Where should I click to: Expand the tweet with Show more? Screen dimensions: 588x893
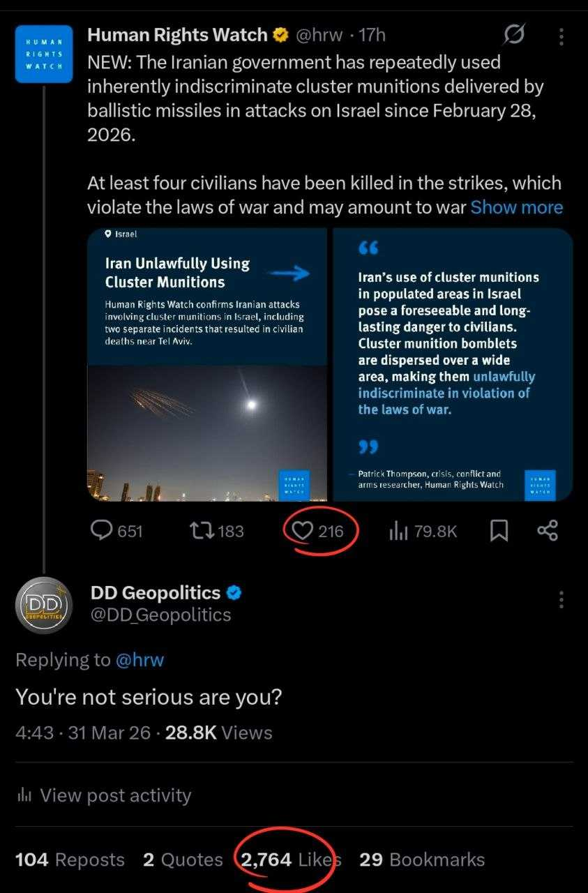click(517, 207)
